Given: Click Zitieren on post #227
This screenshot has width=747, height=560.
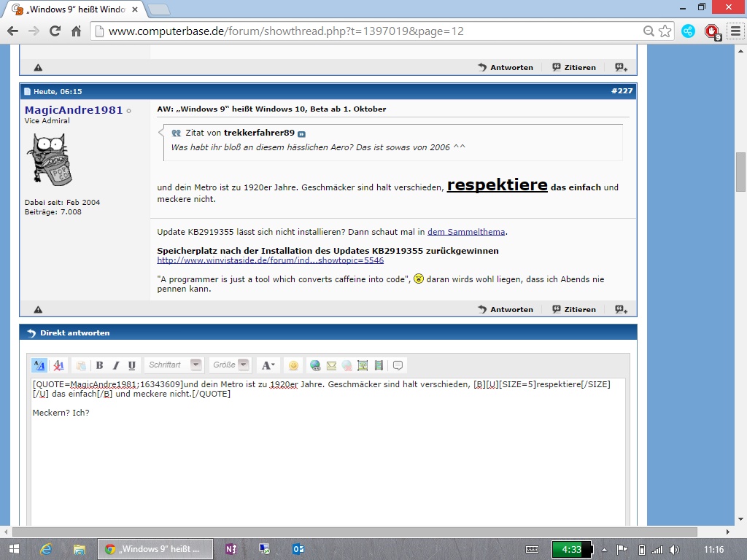Looking at the screenshot, I should (574, 309).
